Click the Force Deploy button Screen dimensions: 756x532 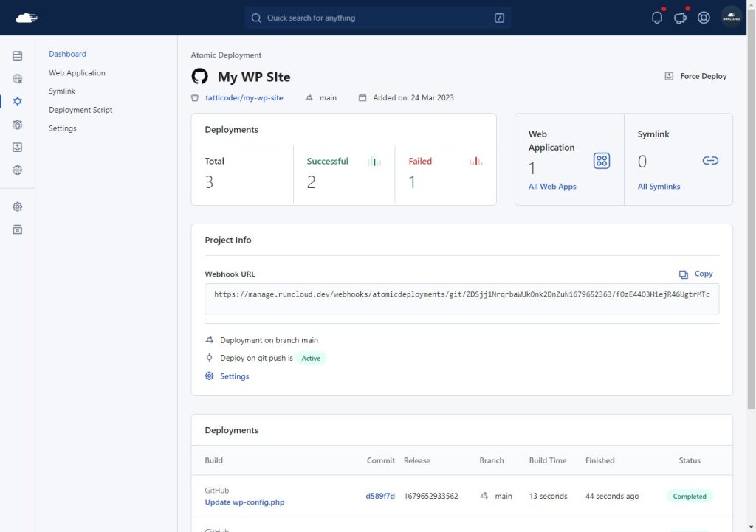pos(695,76)
